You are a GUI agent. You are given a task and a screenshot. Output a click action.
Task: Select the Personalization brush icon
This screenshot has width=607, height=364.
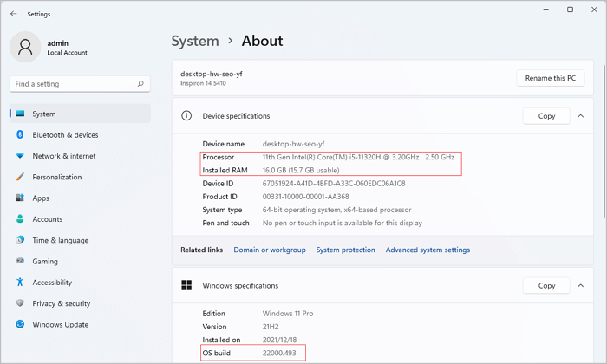[20, 177]
